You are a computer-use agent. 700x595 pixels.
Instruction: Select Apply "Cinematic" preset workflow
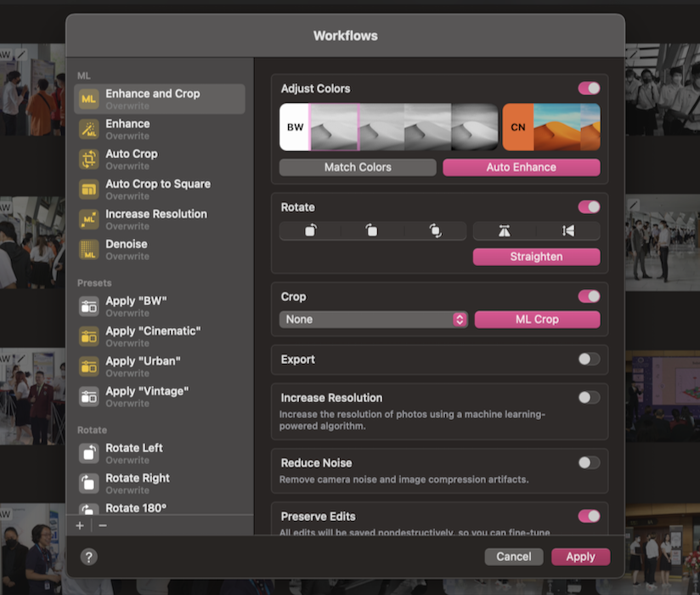(x=160, y=337)
